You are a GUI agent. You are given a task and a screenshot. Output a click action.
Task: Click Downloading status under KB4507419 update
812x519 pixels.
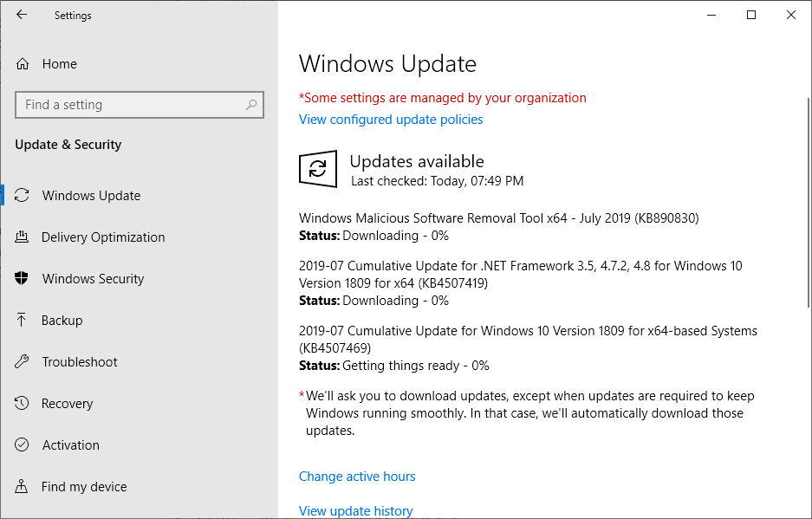click(x=396, y=301)
